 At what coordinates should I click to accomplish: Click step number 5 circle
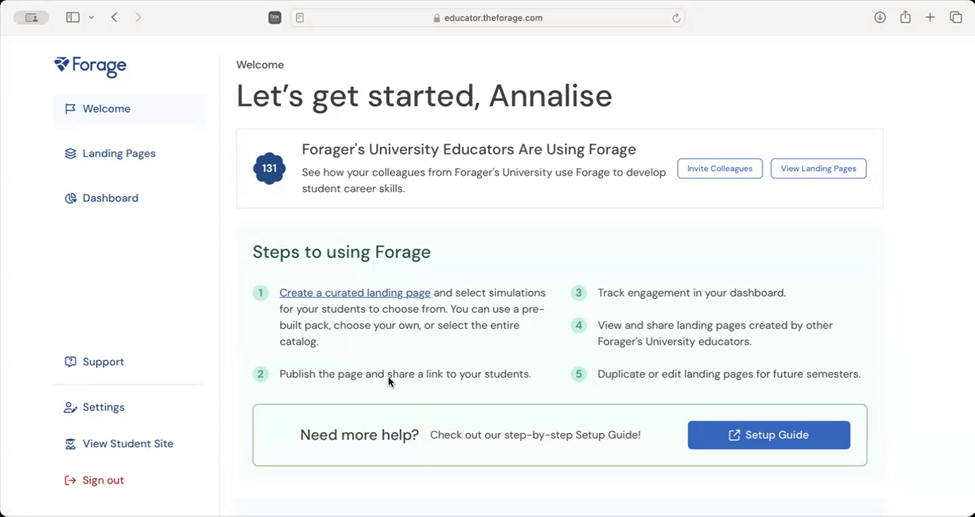579,375
